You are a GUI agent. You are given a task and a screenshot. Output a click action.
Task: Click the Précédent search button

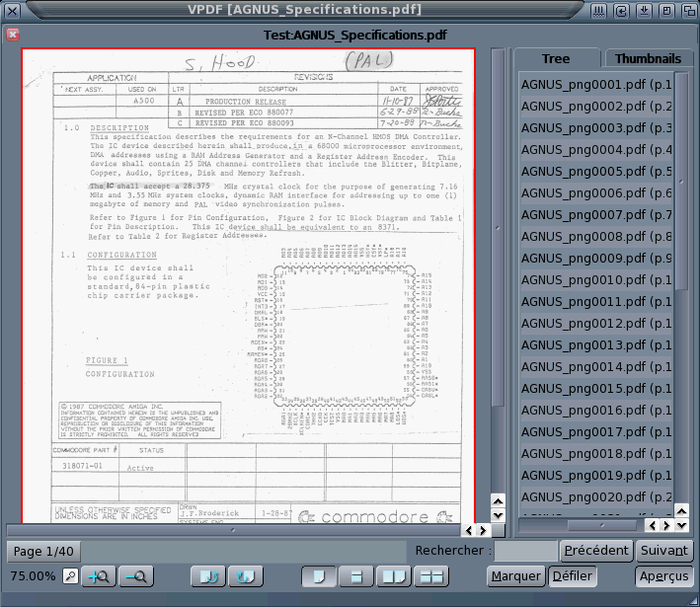(596, 551)
